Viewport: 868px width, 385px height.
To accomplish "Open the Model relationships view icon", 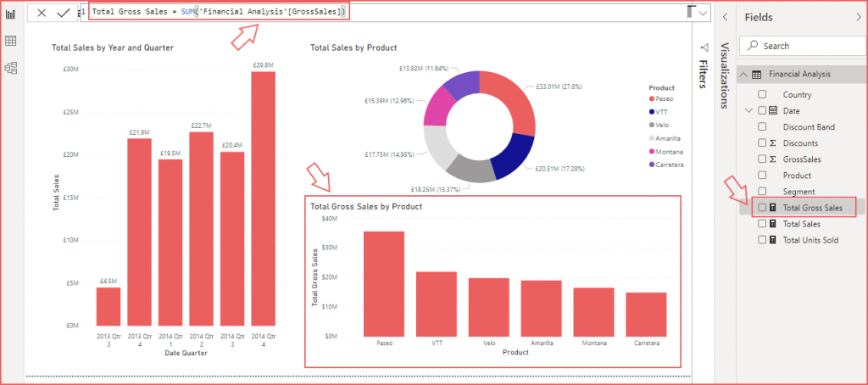I will click(10, 68).
